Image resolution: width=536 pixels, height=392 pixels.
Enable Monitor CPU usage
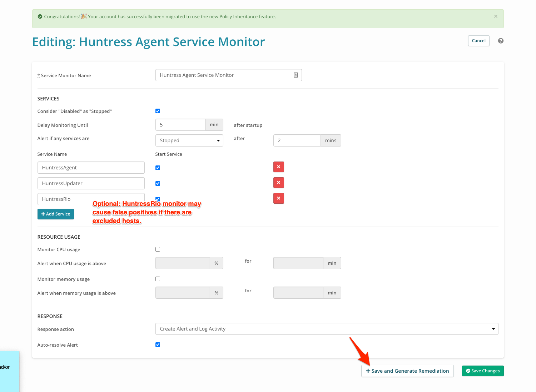(158, 249)
